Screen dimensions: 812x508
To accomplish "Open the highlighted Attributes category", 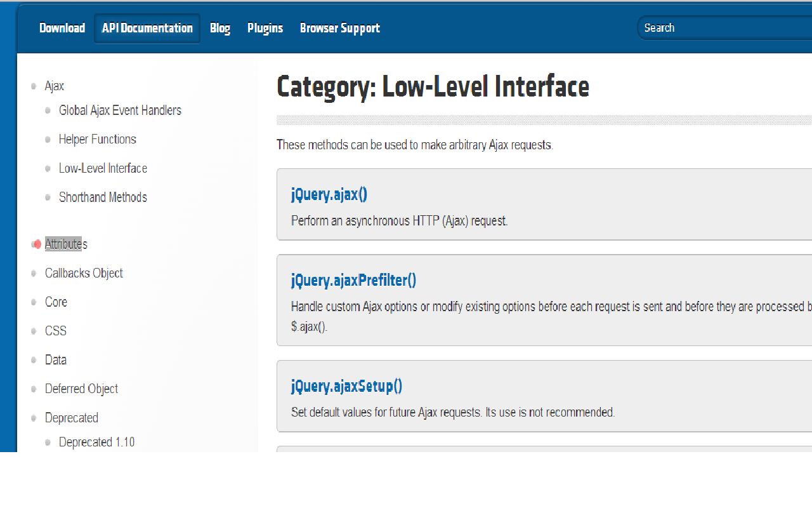I will click(66, 244).
